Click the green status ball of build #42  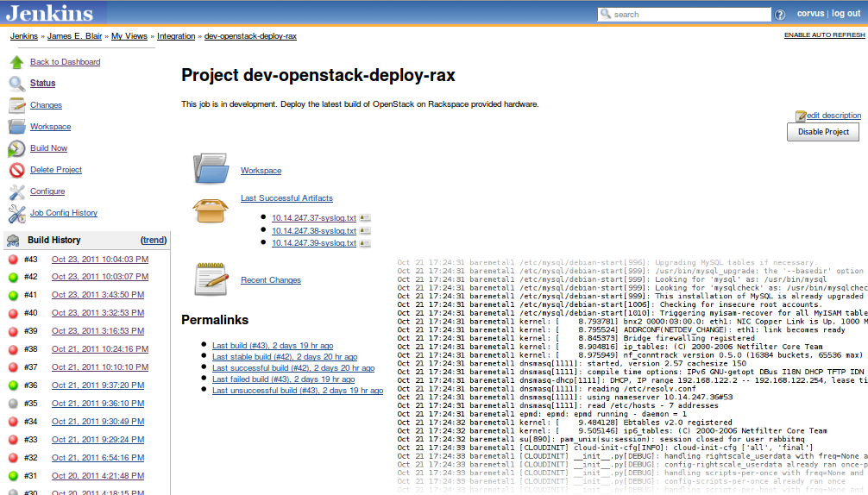point(13,277)
